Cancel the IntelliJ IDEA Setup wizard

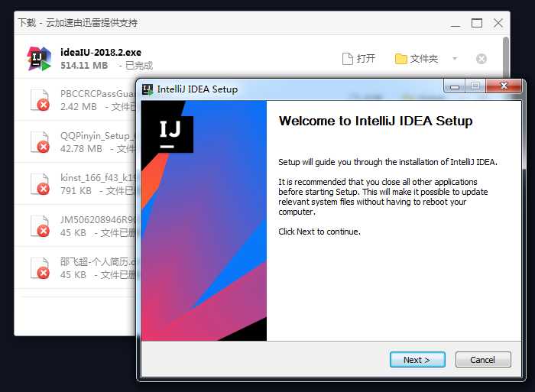[x=483, y=360]
